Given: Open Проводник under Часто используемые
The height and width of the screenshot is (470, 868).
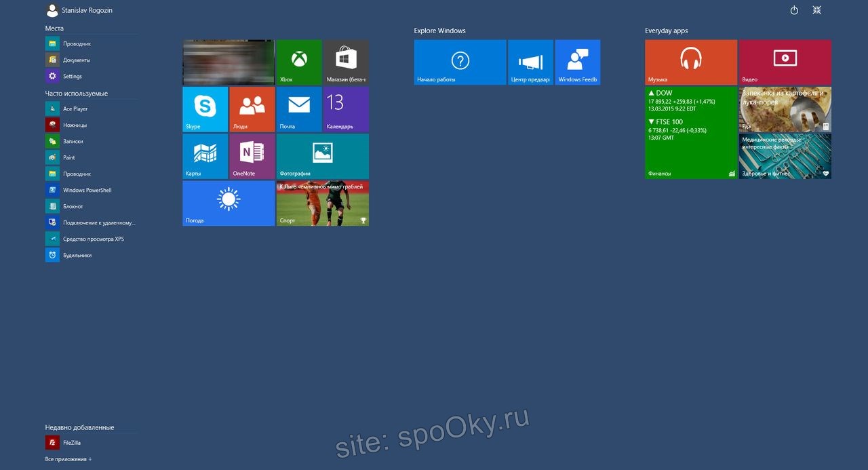Looking at the screenshot, I should (91, 174).
